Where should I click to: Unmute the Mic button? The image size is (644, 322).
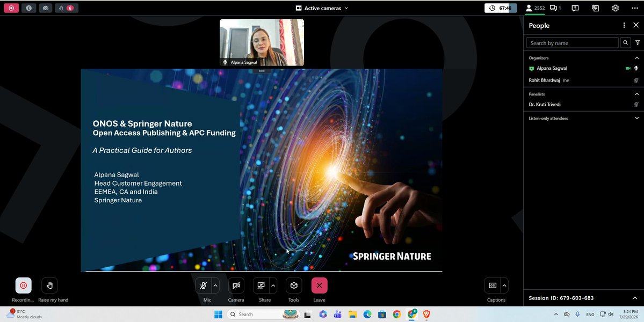coord(204,286)
